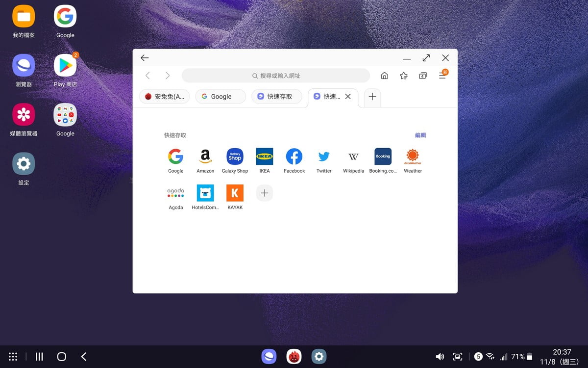Open the browser hamburger menu
The width and height of the screenshot is (588, 368).
point(442,75)
